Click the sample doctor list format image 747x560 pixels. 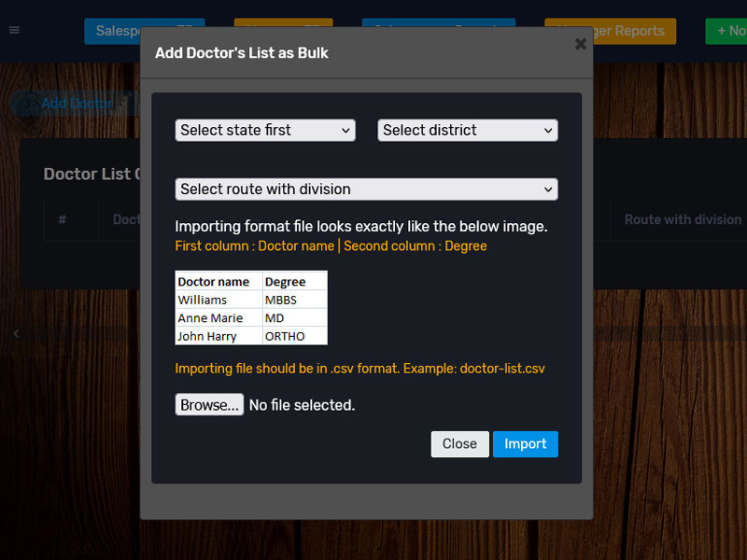251,308
